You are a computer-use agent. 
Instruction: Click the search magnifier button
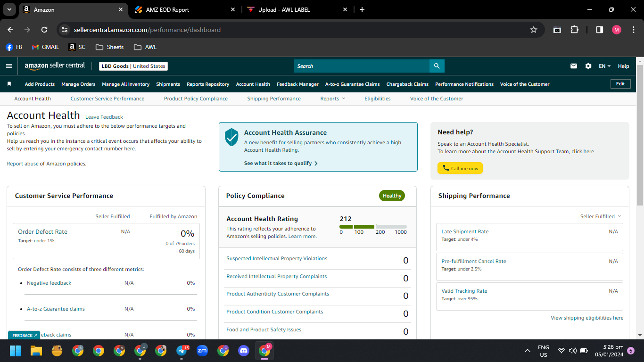pyautogui.click(x=437, y=66)
